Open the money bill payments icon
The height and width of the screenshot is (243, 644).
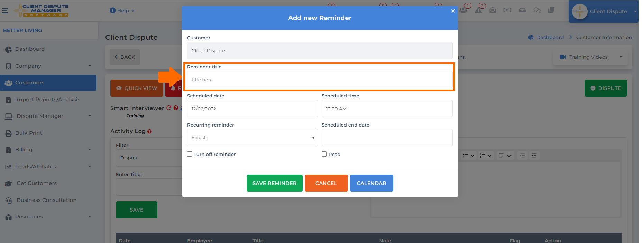point(507,10)
